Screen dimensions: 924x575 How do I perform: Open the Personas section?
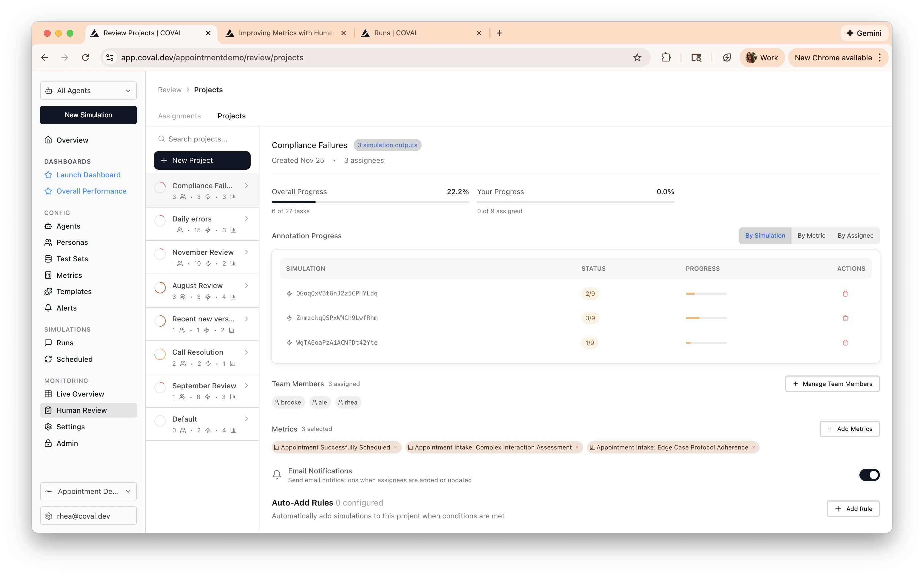coord(71,242)
